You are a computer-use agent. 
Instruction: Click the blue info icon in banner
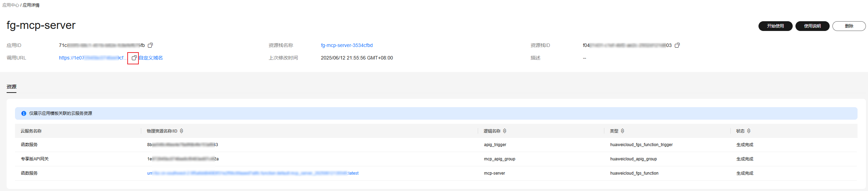pos(24,113)
